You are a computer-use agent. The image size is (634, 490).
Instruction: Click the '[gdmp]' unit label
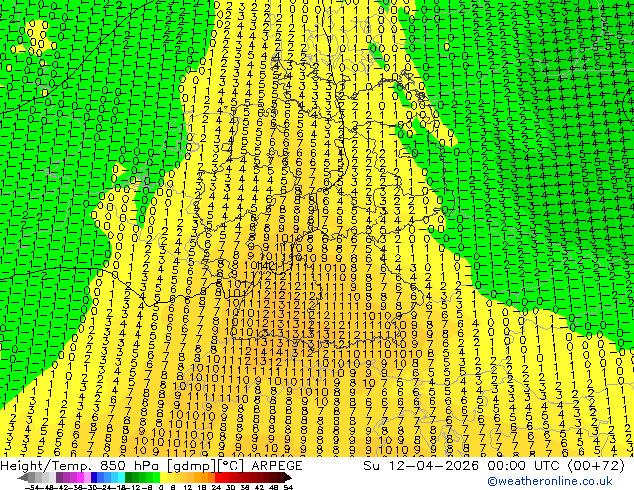click(189, 466)
